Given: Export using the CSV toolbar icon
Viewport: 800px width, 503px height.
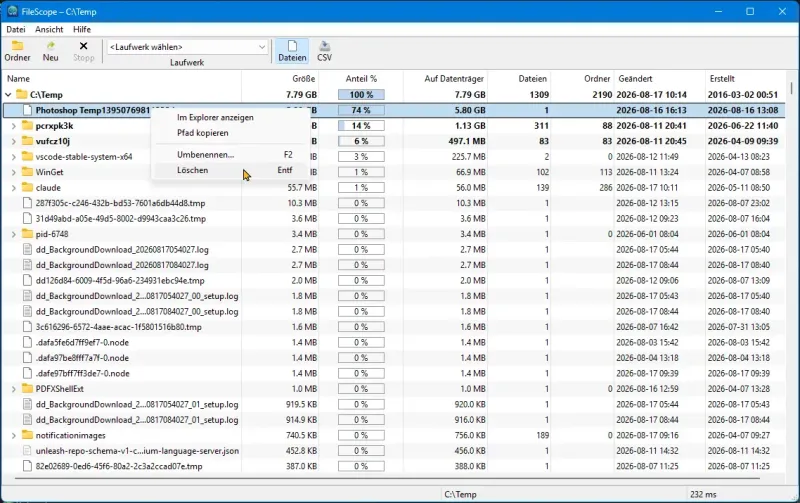Looking at the screenshot, I should (324, 46).
